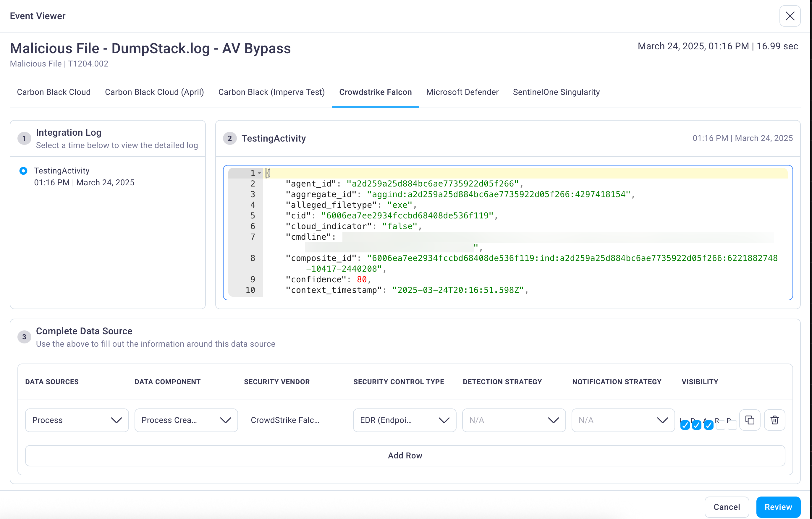
Task: Enable the R visibility checkbox
Action: tap(720, 425)
